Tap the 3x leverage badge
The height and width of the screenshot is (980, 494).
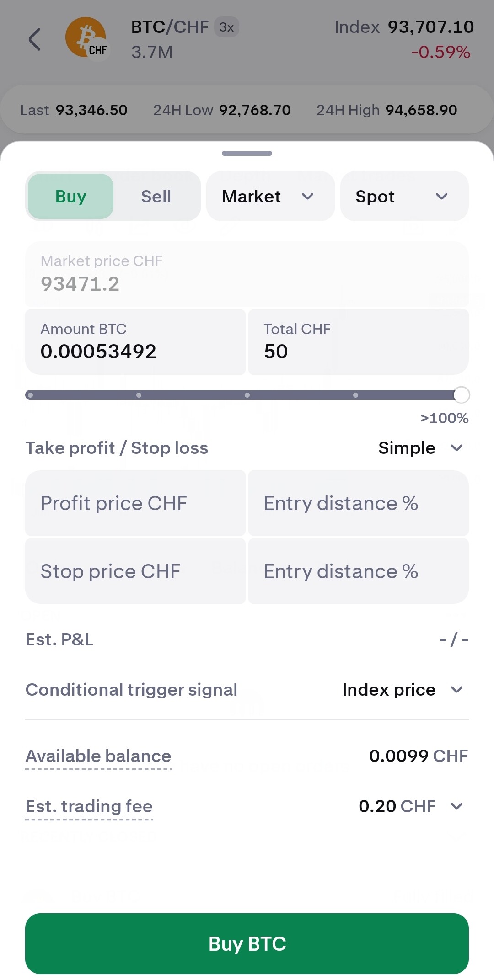tap(226, 27)
